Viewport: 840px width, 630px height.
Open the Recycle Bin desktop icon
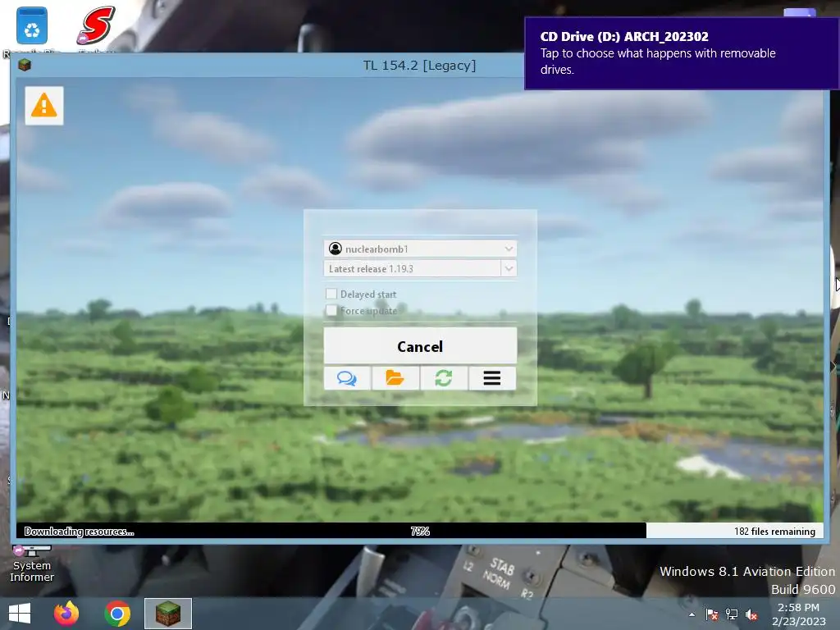32,25
